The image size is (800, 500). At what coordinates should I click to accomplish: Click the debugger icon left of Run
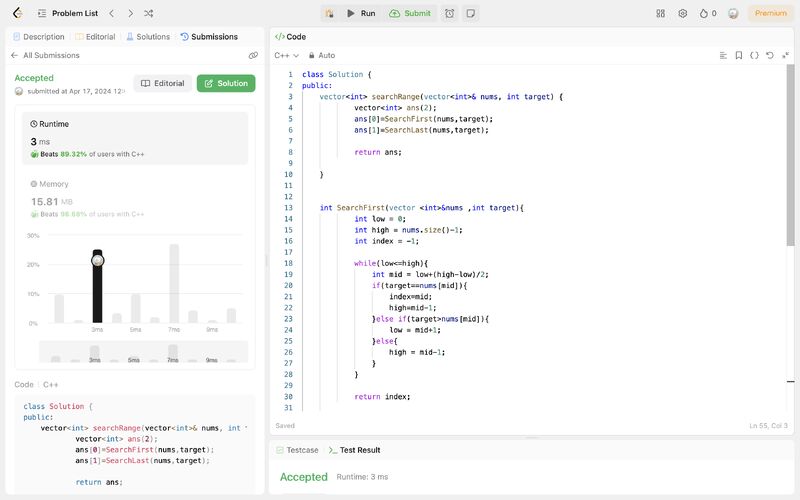pyautogui.click(x=330, y=13)
